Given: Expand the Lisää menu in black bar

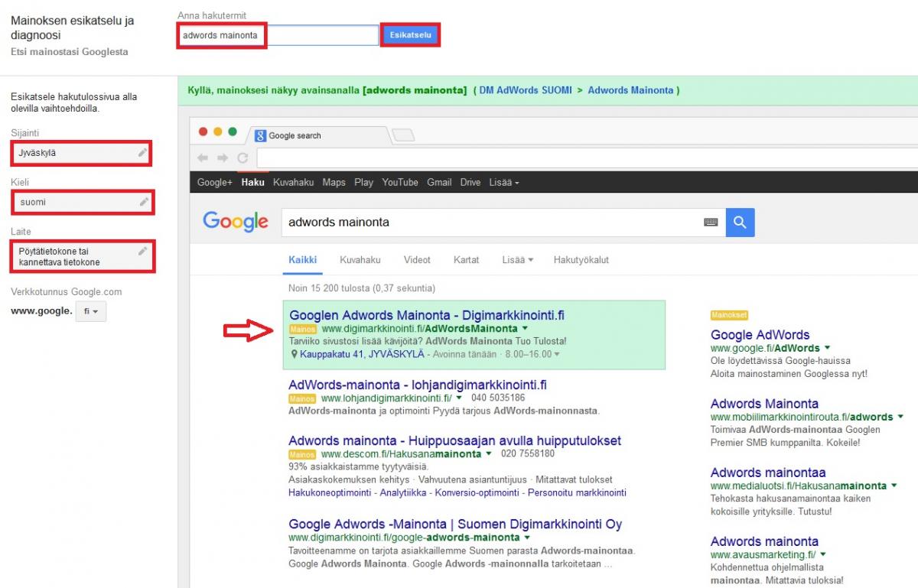Looking at the screenshot, I should click(504, 183).
